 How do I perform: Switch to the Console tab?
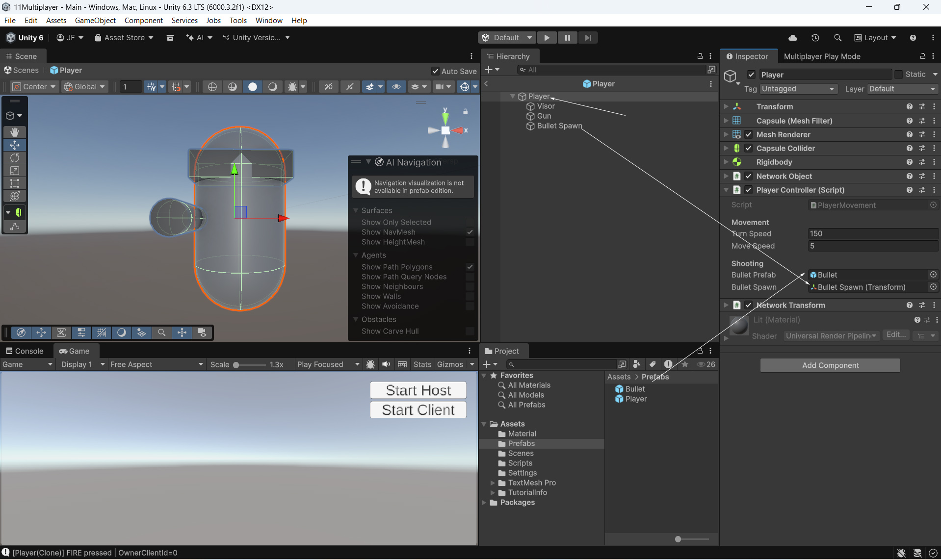tap(25, 351)
